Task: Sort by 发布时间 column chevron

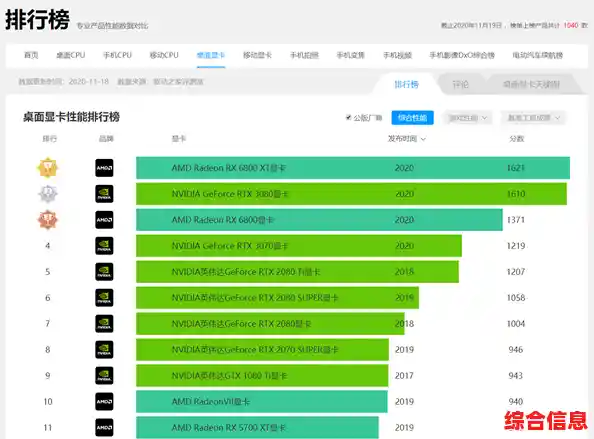Action: 423,139
